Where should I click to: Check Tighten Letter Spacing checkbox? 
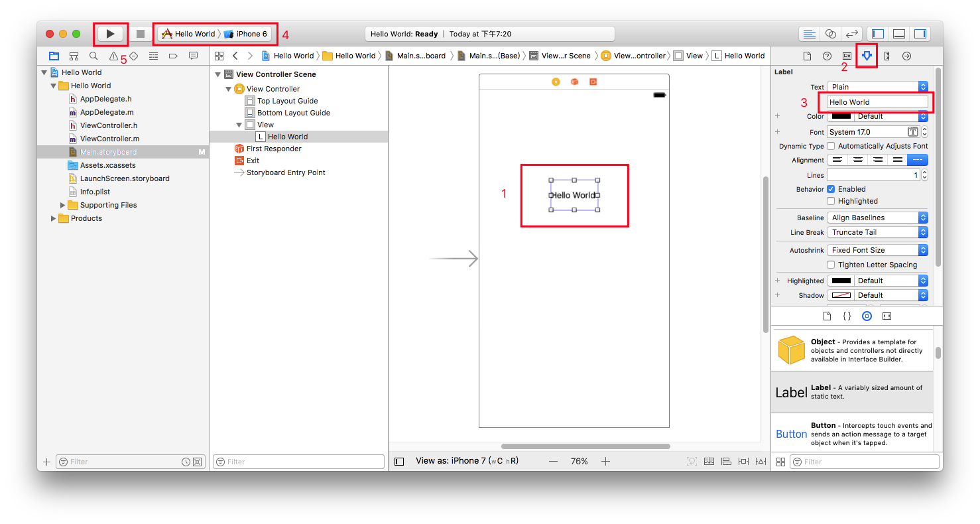pos(831,265)
